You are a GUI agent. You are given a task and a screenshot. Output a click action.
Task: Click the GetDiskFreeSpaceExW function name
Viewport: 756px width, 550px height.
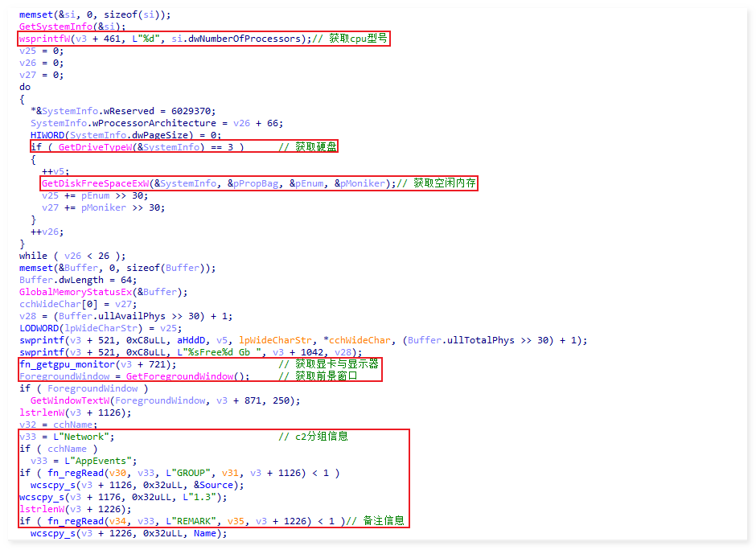tap(96, 183)
